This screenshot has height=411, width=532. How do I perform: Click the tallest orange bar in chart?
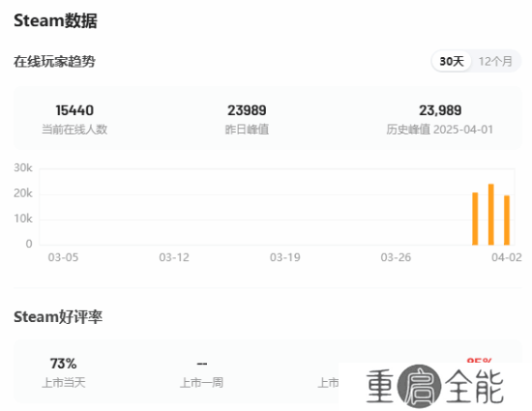tap(491, 215)
